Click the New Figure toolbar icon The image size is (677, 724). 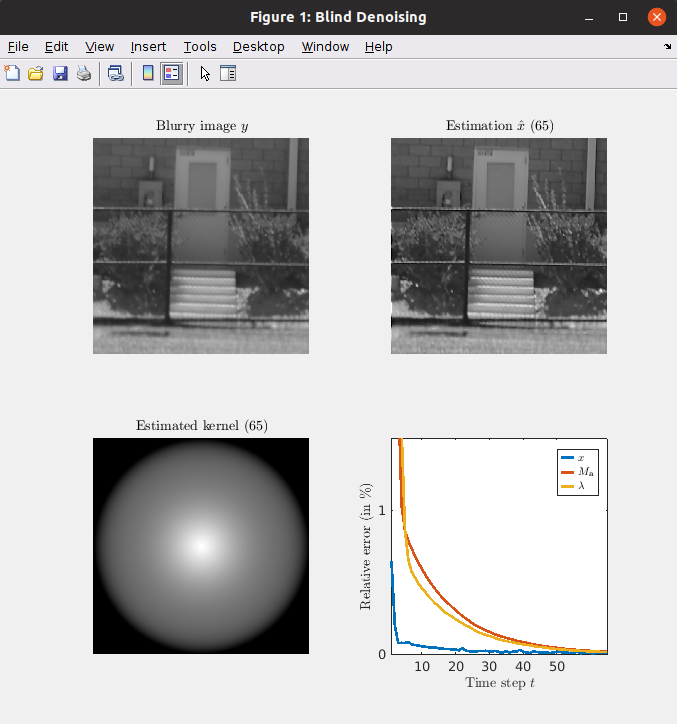point(12,73)
